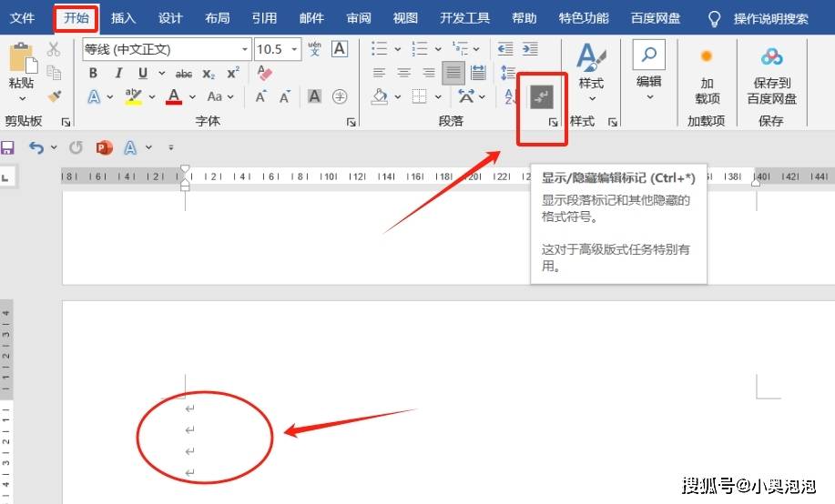Open the Developer (开发工具) tab
Image resolution: width=835 pixels, height=504 pixels.
[x=465, y=18]
